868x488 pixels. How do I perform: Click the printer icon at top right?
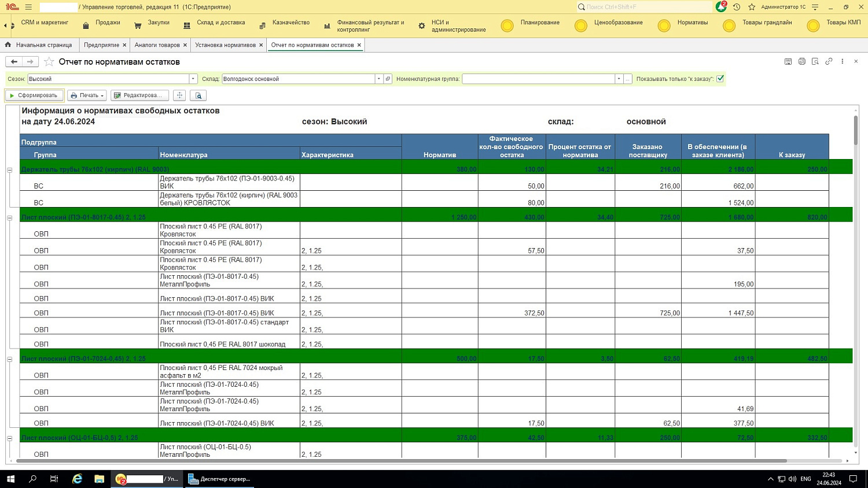click(801, 61)
